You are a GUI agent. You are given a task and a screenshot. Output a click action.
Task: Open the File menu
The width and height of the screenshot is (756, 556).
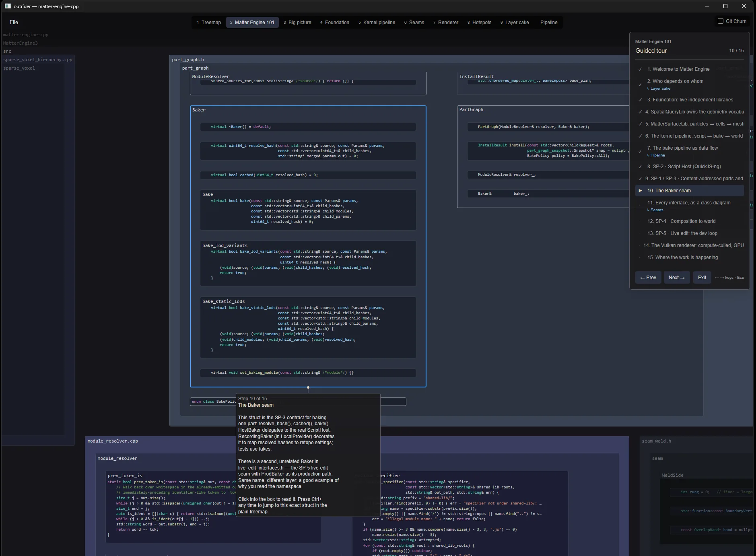pyautogui.click(x=14, y=22)
